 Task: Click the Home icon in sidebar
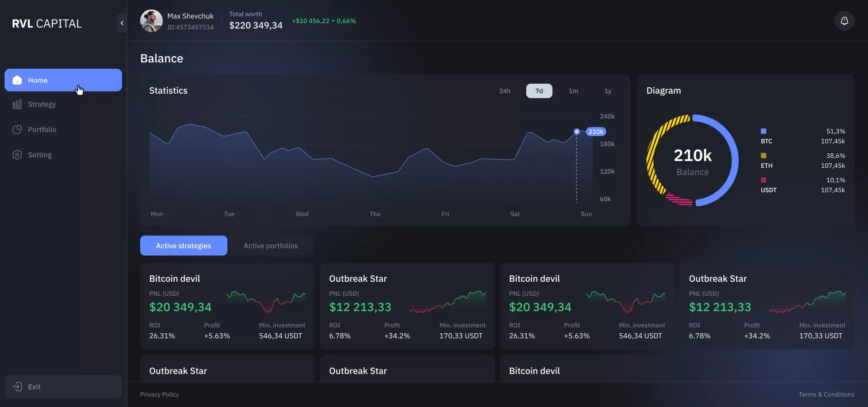pyautogui.click(x=17, y=80)
